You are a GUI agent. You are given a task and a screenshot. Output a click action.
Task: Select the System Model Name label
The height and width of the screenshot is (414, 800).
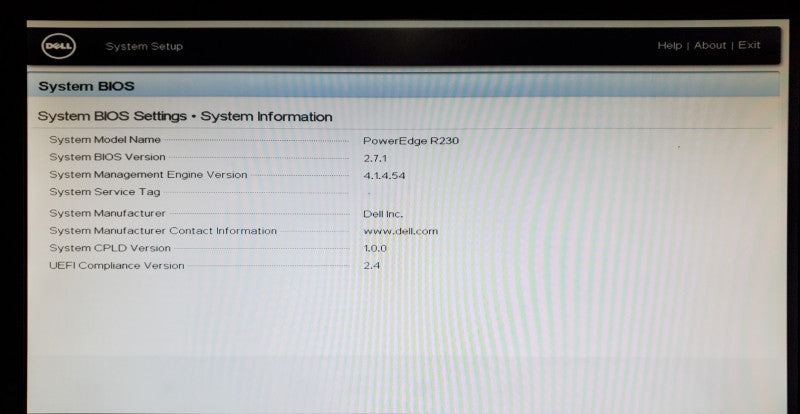105,139
